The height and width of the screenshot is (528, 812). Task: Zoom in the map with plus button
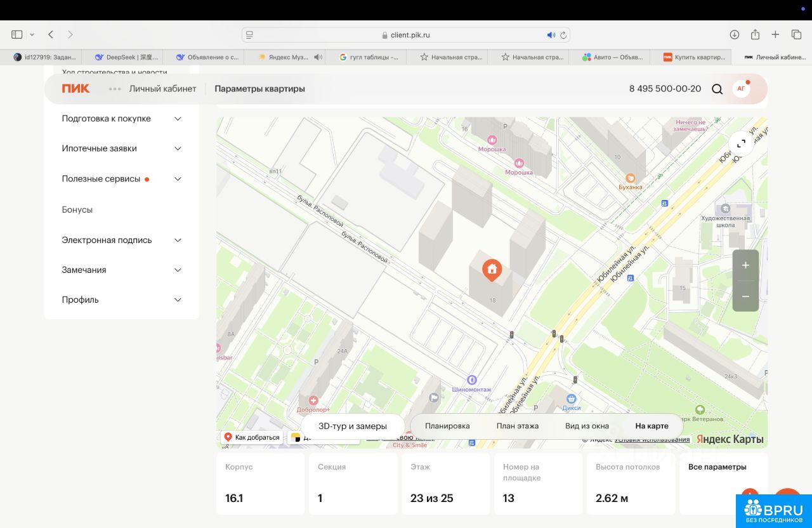(745, 265)
